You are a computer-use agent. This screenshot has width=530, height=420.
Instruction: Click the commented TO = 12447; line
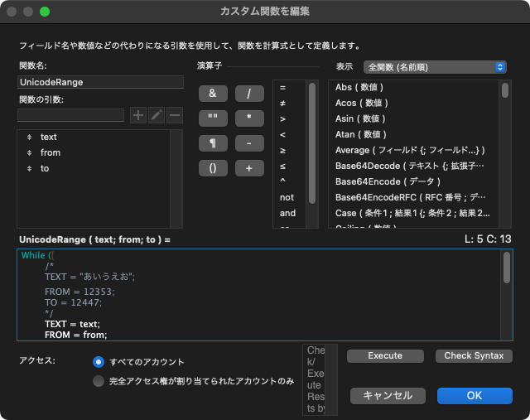click(73, 302)
